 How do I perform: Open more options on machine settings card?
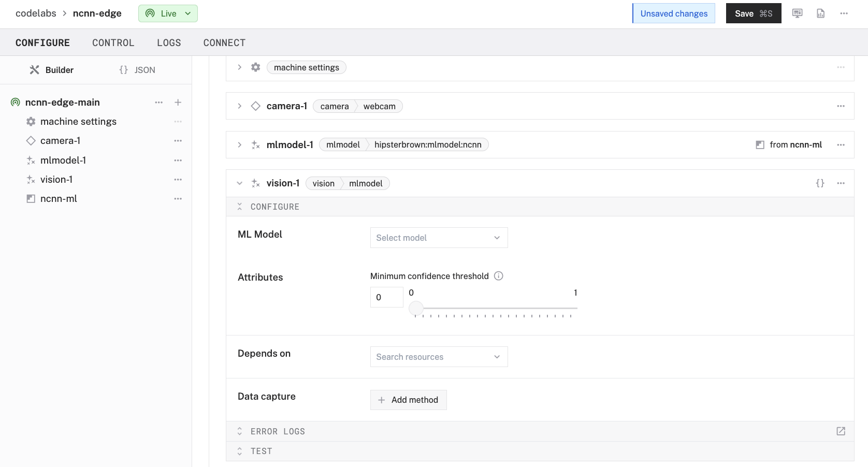click(841, 67)
